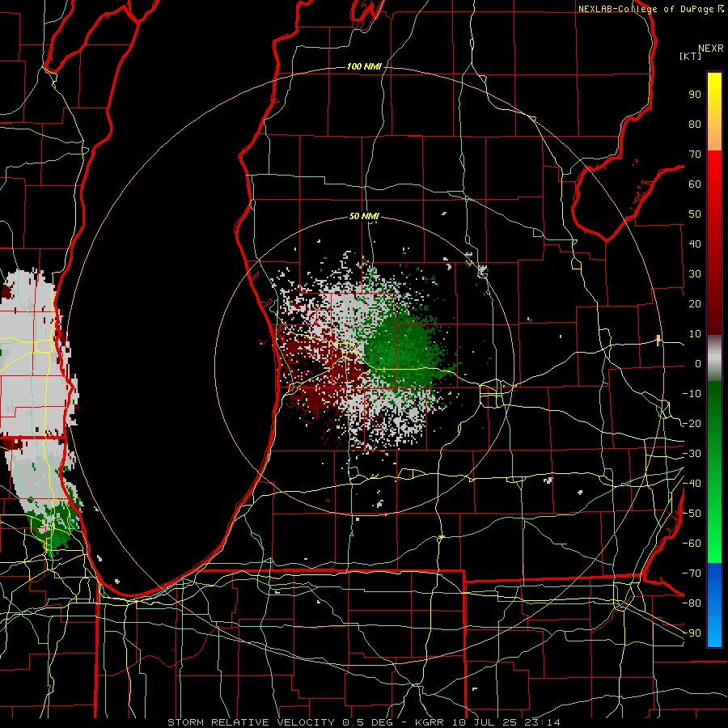
Task: Click the KGRR radar site identifier
Action: click(429, 722)
